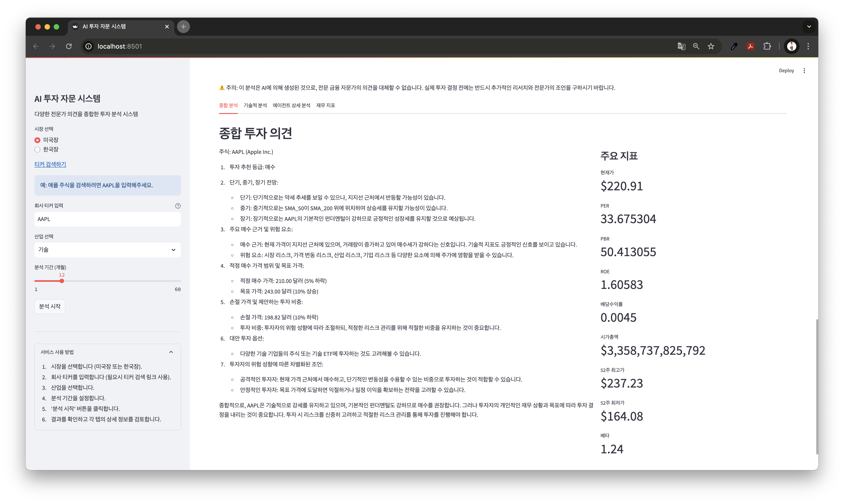Click the browser reload icon
This screenshot has width=844, height=504.
[69, 46]
